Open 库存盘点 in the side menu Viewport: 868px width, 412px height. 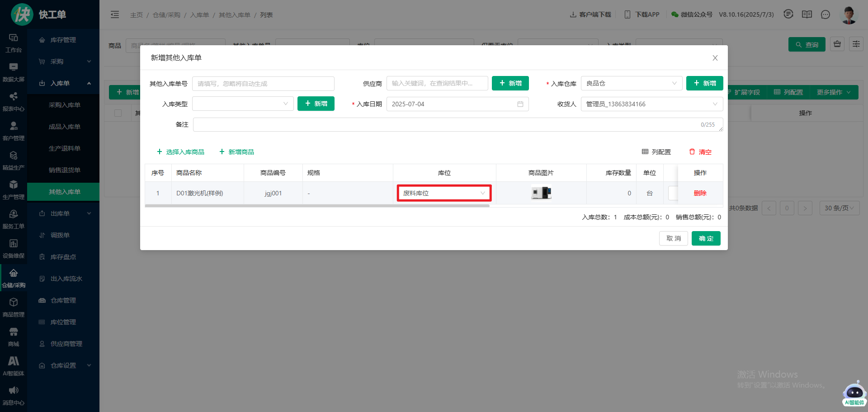pos(63,257)
